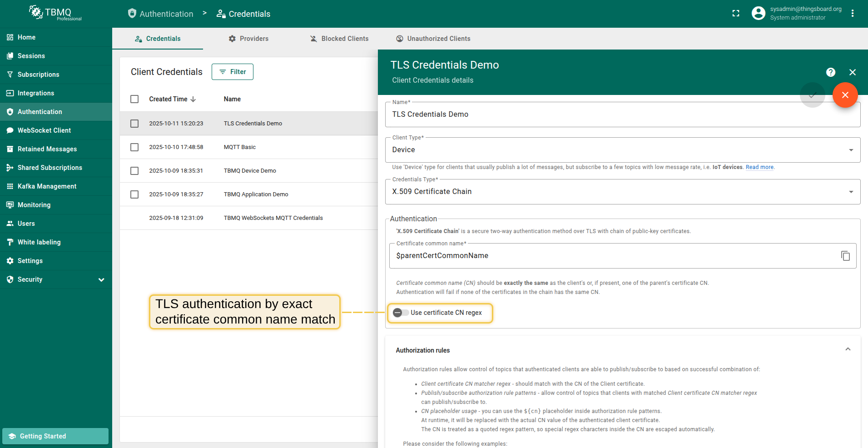Screen dimensions: 868x448
Task: Check the TLS Credentials Demo row checkbox
Action: pyautogui.click(x=134, y=124)
